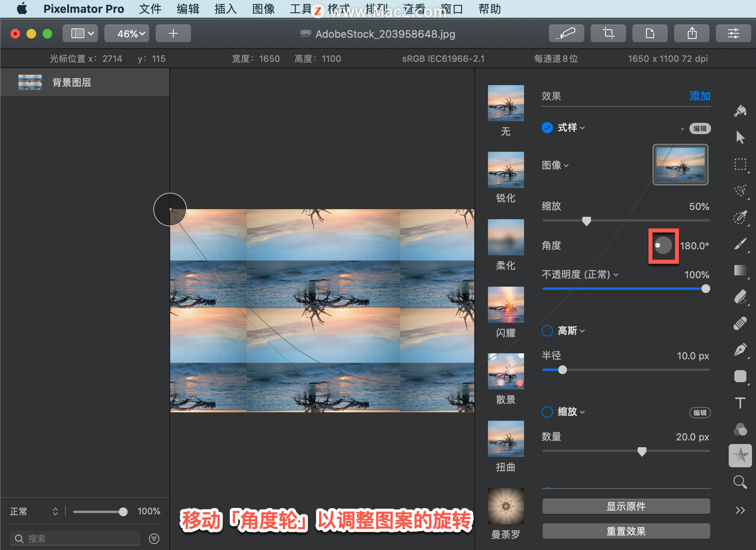Open the 编辑 menu

click(x=188, y=9)
